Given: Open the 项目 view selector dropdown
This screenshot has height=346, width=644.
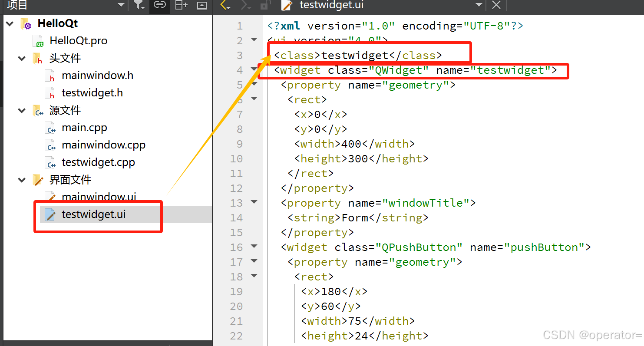Looking at the screenshot, I should 121,5.
